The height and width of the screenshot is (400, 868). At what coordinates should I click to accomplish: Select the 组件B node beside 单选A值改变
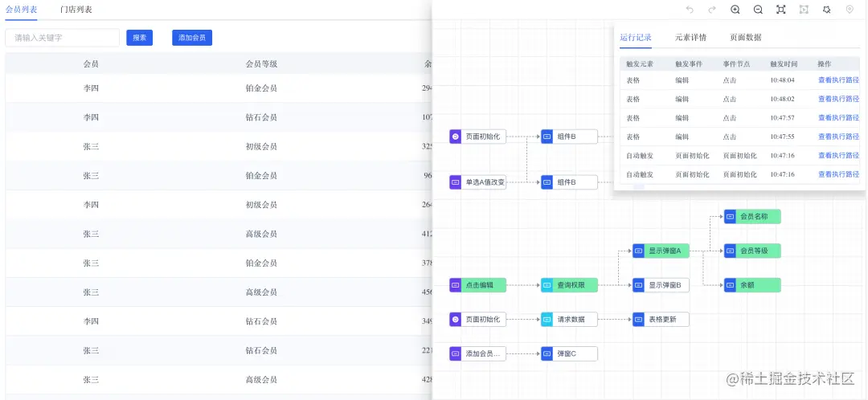569,182
